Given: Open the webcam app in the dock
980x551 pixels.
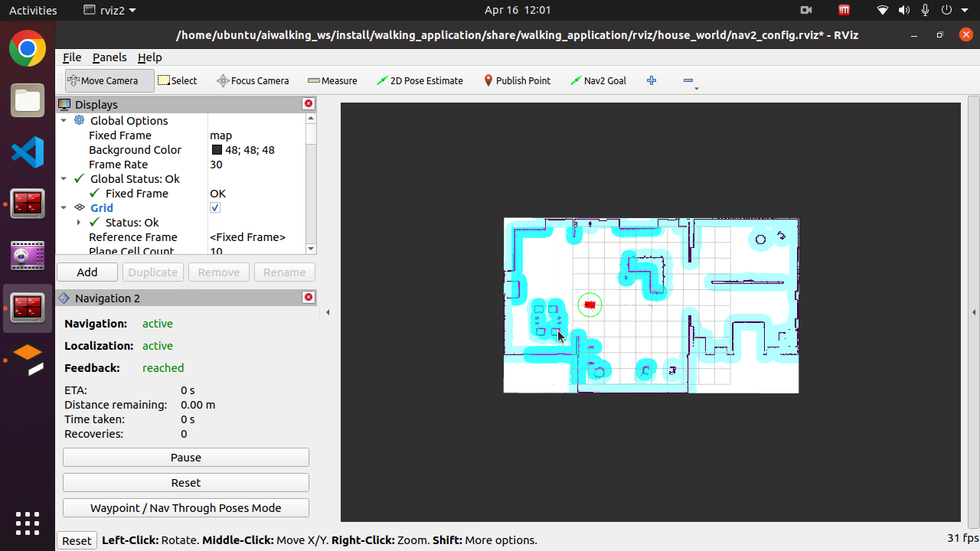Looking at the screenshot, I should (28, 256).
